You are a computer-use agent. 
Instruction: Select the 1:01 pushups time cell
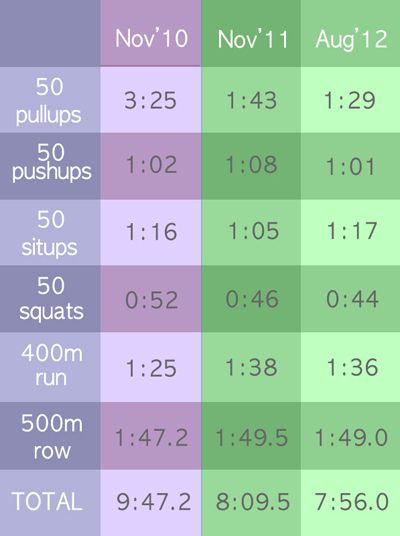(350, 166)
